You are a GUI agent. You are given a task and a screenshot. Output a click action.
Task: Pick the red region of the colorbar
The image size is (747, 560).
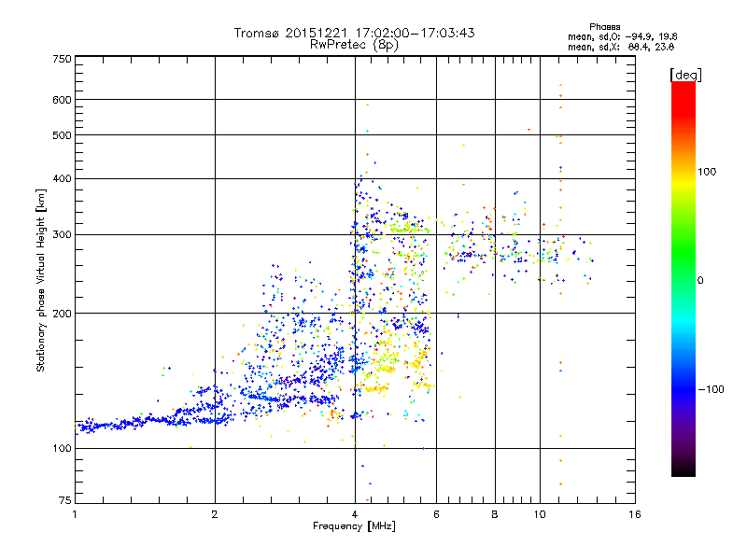coord(684,98)
